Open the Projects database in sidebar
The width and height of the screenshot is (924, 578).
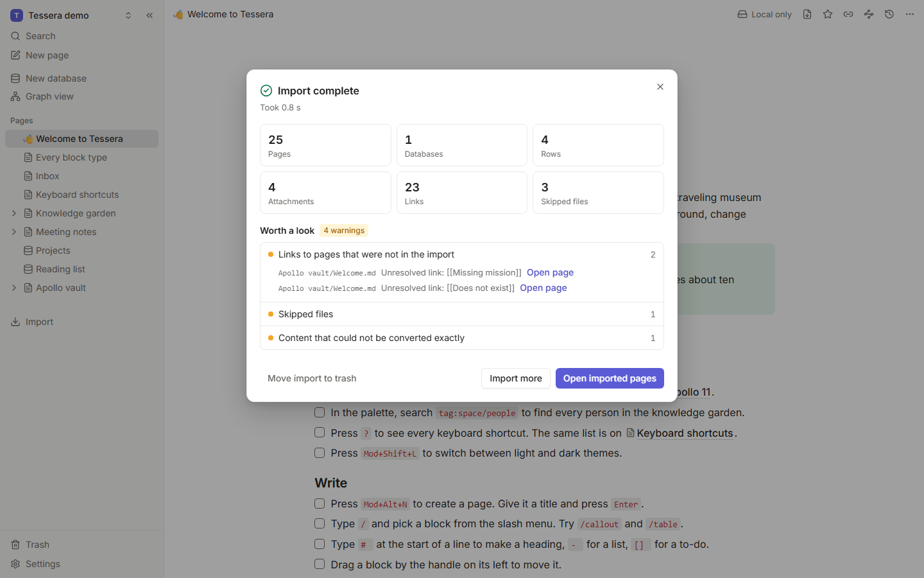(x=81, y=250)
